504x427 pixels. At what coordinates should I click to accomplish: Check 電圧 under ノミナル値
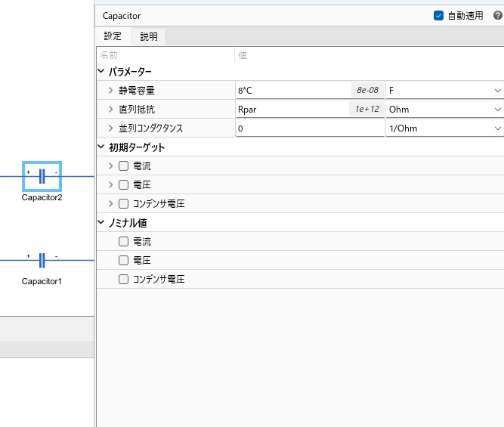[x=123, y=260]
